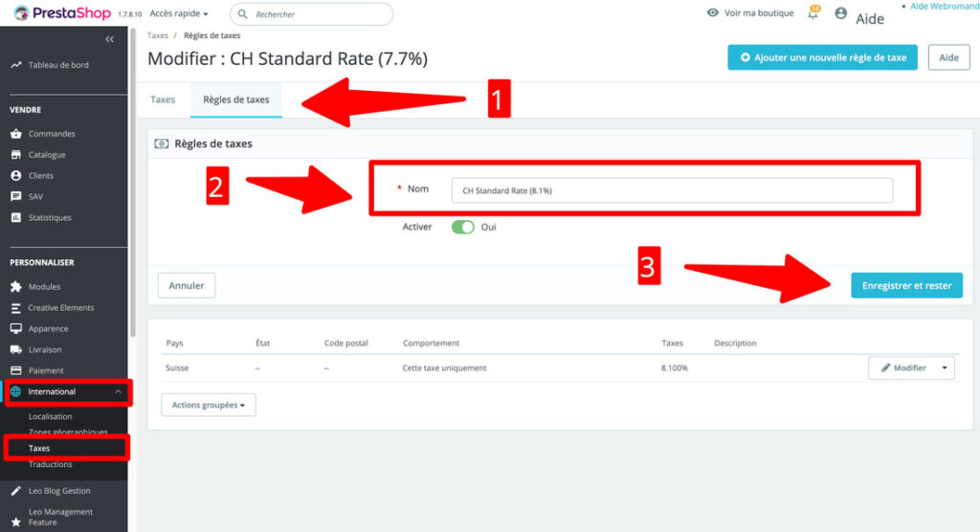The height and width of the screenshot is (532, 980).
Task: Switch to the Taxes tab
Action: coord(163,100)
